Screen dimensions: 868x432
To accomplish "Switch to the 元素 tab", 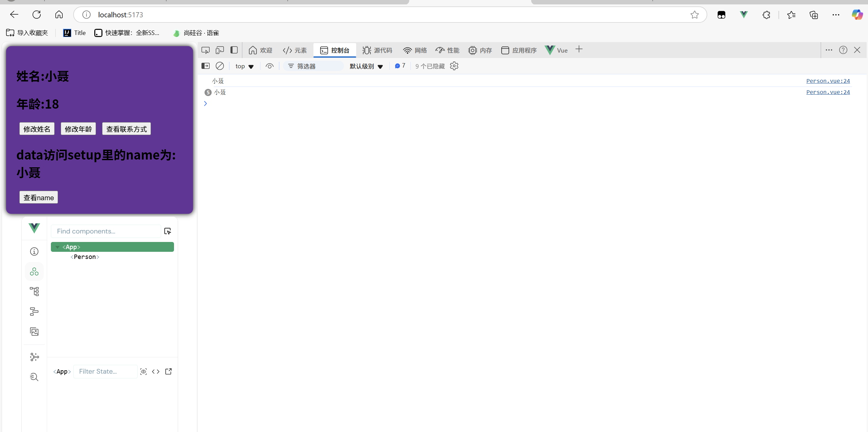I will [x=295, y=50].
